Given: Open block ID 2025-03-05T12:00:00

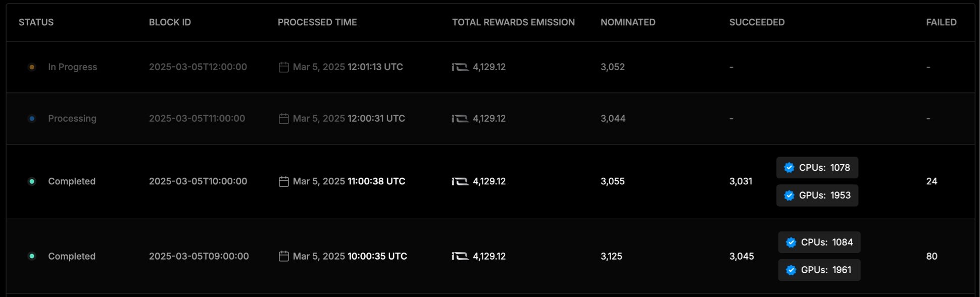Looking at the screenshot, I should pyautogui.click(x=198, y=67).
